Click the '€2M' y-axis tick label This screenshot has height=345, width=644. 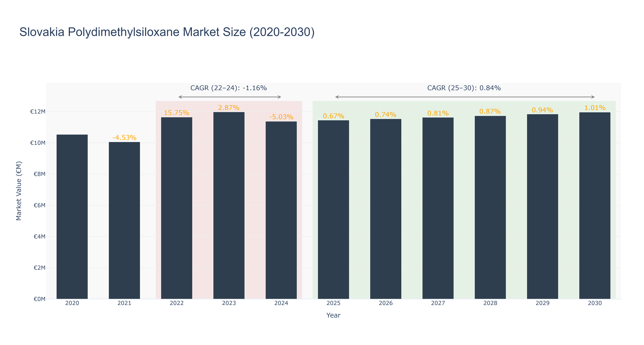click(x=39, y=268)
